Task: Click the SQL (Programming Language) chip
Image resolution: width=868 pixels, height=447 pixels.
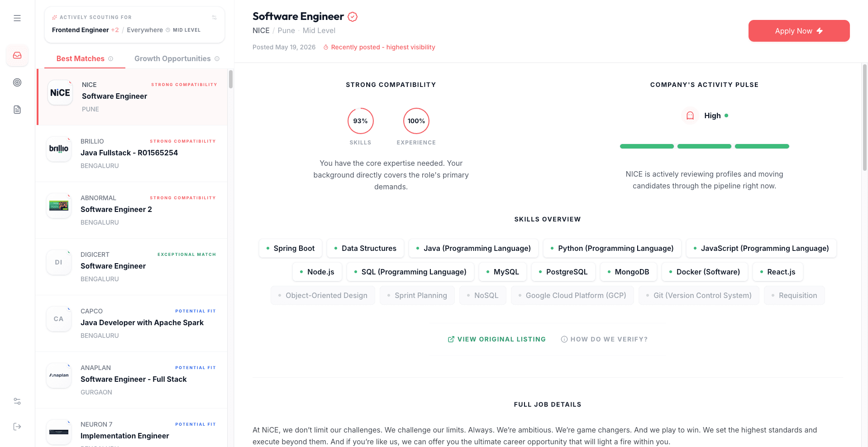Action: coord(410,272)
